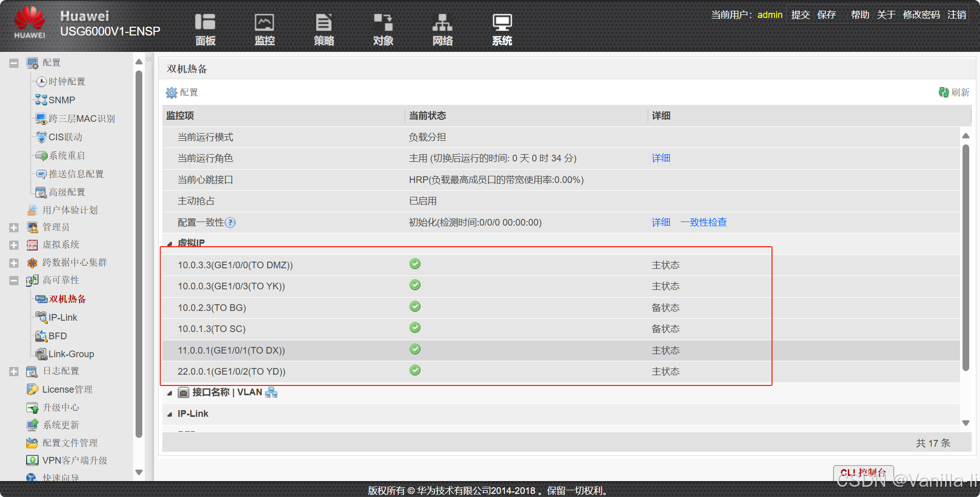Select CIS联动 in the sidebar
Image resolution: width=980 pixels, height=497 pixels.
65,137
